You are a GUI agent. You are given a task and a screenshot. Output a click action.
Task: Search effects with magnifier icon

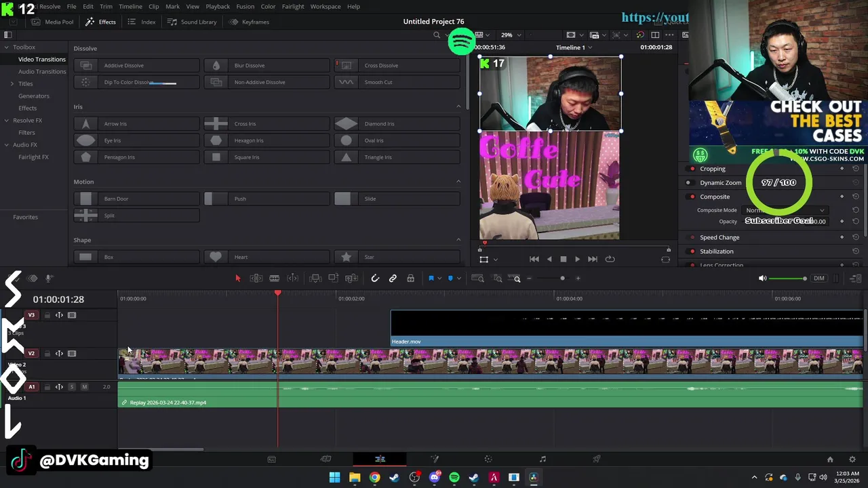point(437,35)
